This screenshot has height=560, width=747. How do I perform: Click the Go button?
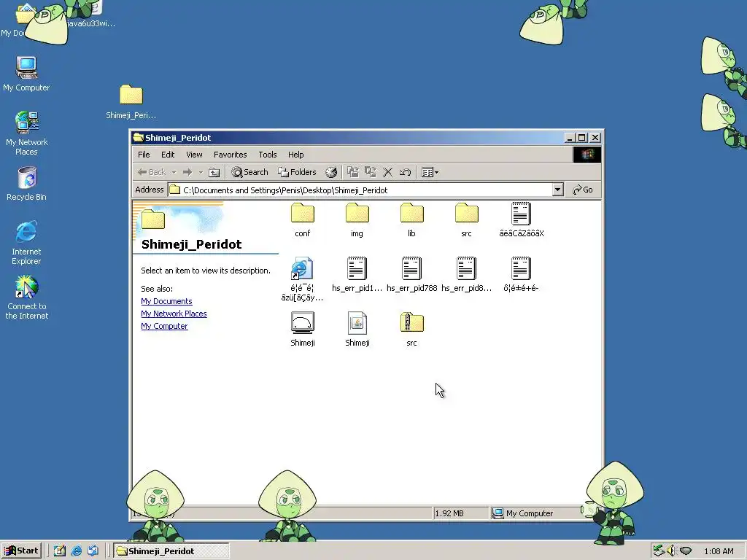pyautogui.click(x=583, y=190)
